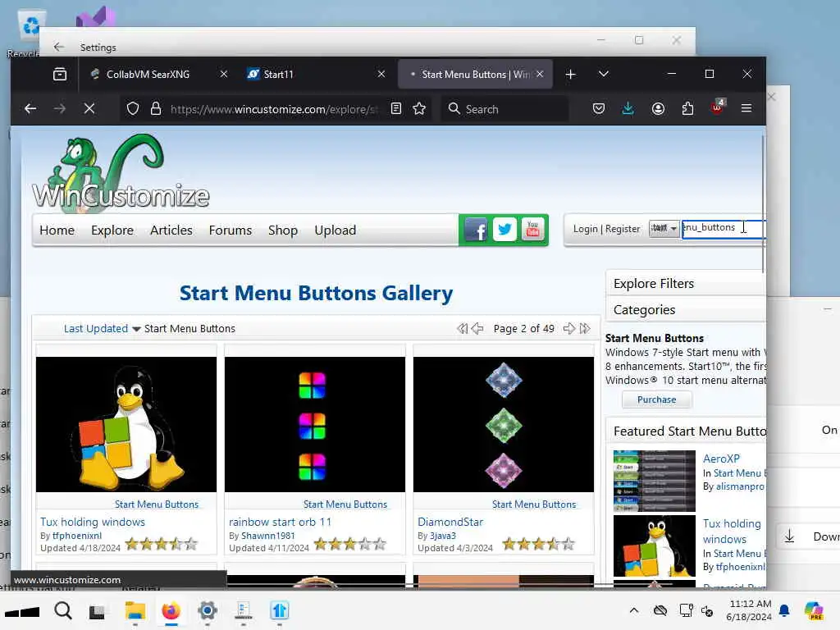Open the Last Updated sort dropdown

pyautogui.click(x=102, y=328)
